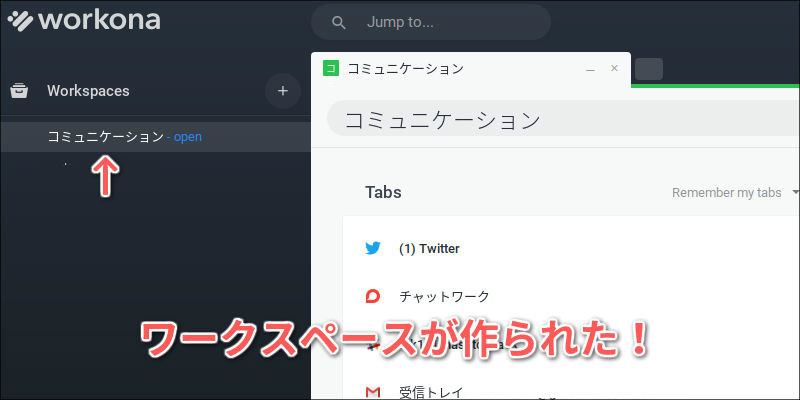Click the gray tab beside the workspace tab

pyautogui.click(x=649, y=69)
